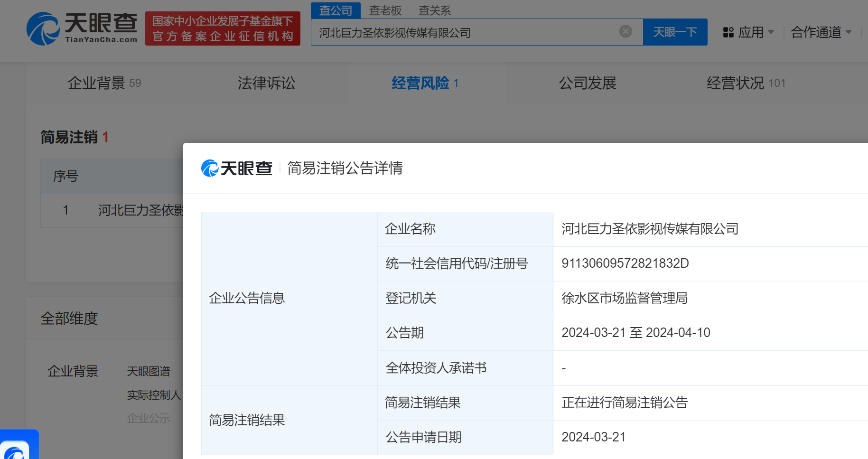Click the 应用 grid icon

click(x=728, y=32)
